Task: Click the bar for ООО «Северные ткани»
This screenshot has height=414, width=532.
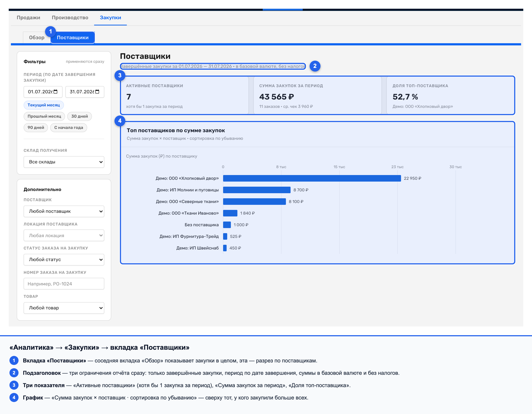Action: (254, 202)
